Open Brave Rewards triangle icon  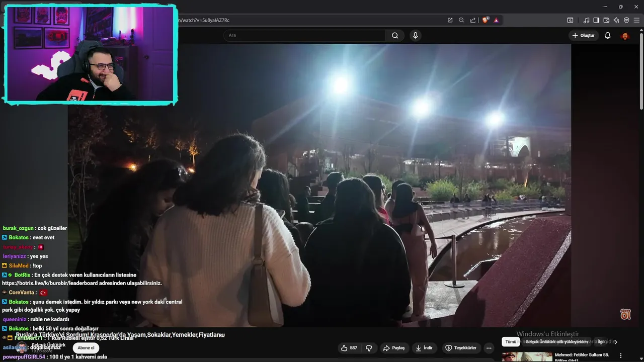click(x=496, y=20)
